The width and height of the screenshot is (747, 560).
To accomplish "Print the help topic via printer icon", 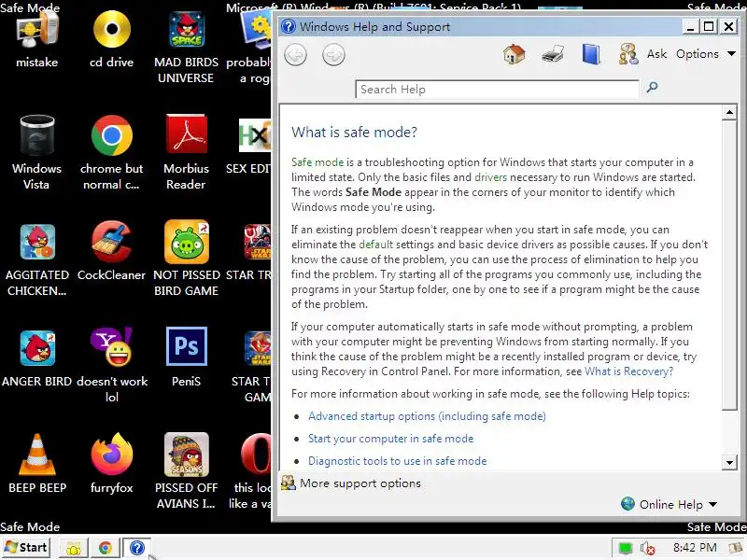I will coord(553,55).
